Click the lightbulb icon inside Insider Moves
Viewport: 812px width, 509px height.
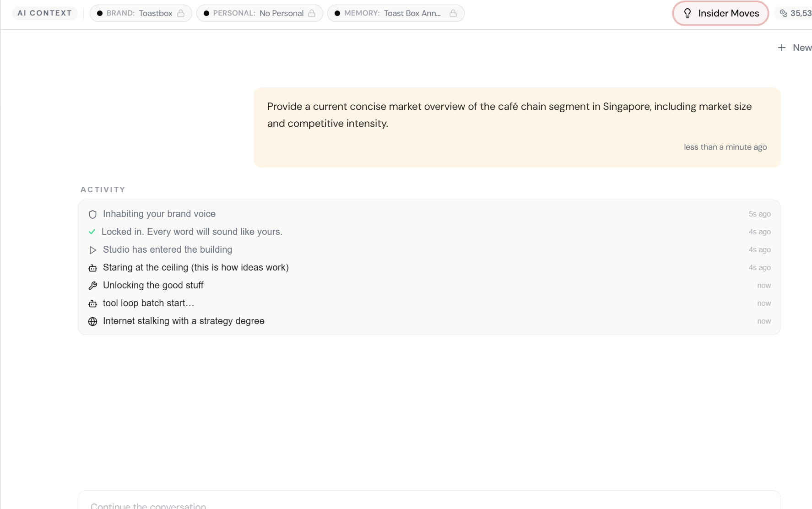pyautogui.click(x=687, y=13)
